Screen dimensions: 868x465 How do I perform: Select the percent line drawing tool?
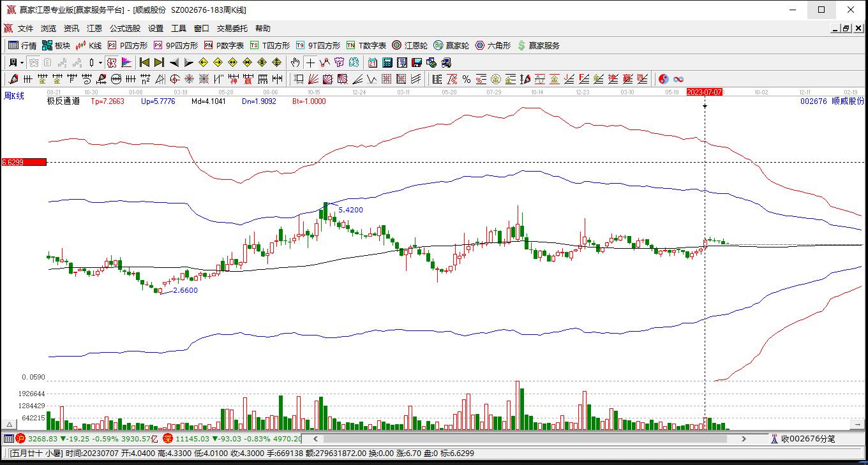(x=467, y=79)
